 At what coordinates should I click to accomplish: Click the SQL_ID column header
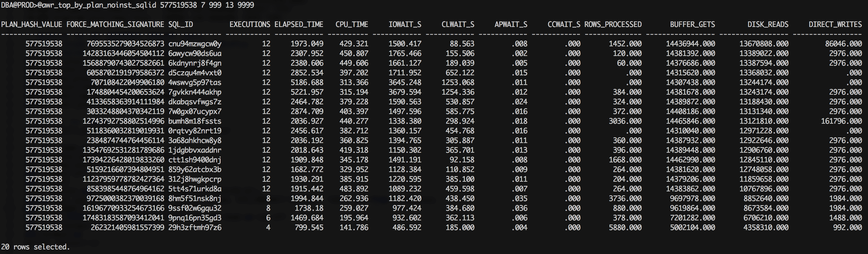[x=181, y=24]
